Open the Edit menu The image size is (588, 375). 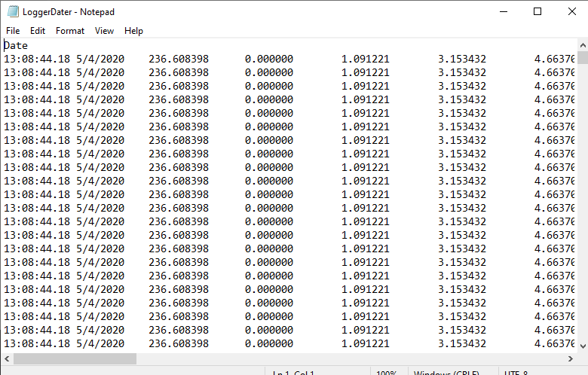(x=38, y=31)
